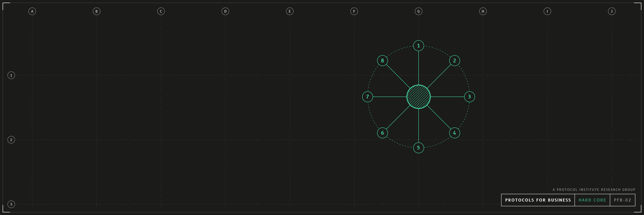Select node 3 on the wheel

[x=469, y=97]
